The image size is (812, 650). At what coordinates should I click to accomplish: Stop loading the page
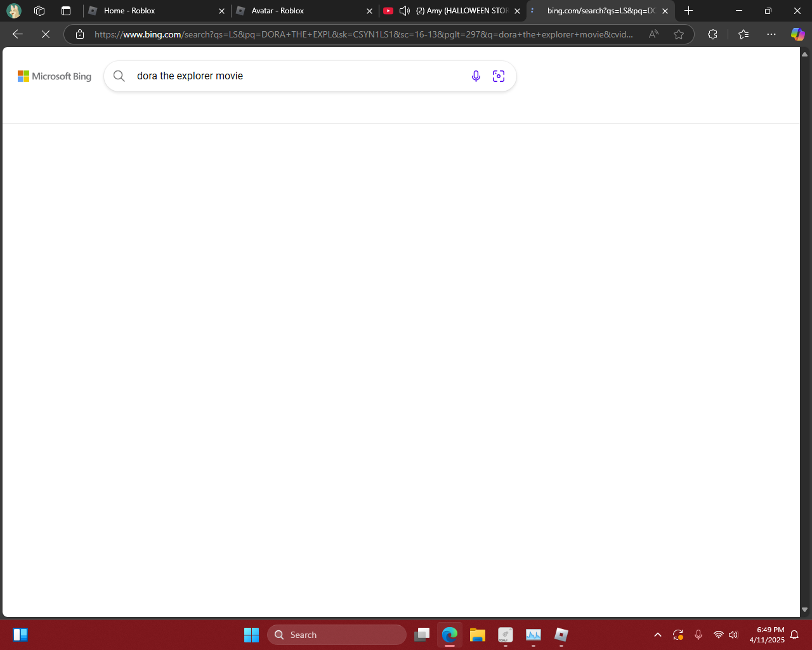coord(46,34)
